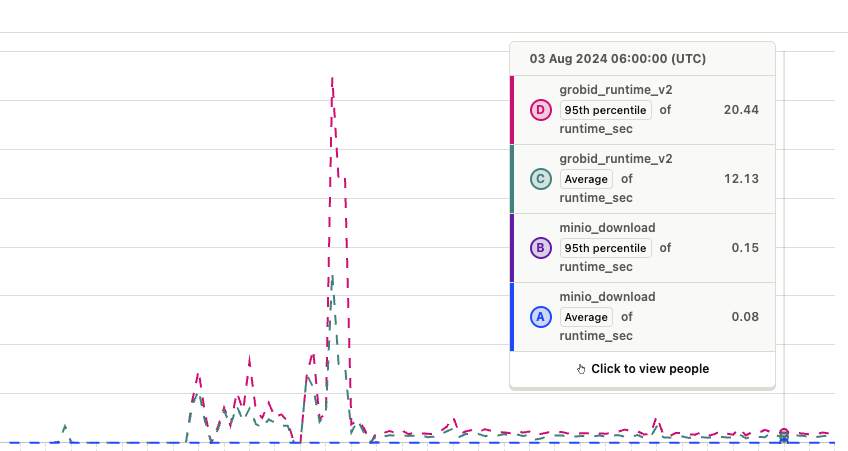Click the tallest pink peak on the chart

tap(332, 80)
